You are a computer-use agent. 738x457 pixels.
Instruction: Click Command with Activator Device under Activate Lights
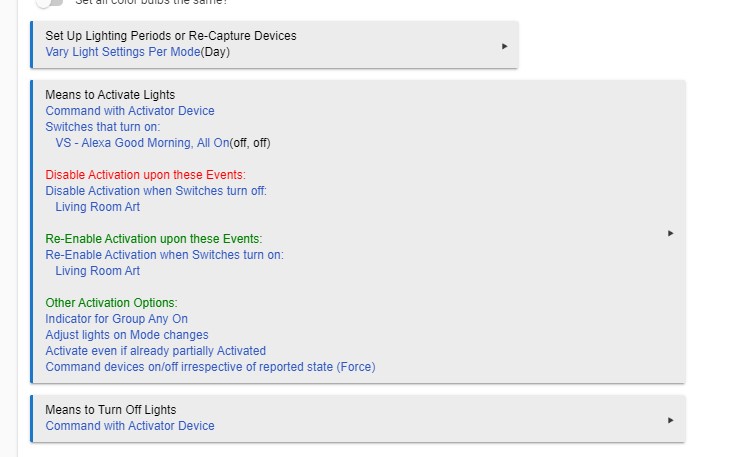[x=130, y=111]
